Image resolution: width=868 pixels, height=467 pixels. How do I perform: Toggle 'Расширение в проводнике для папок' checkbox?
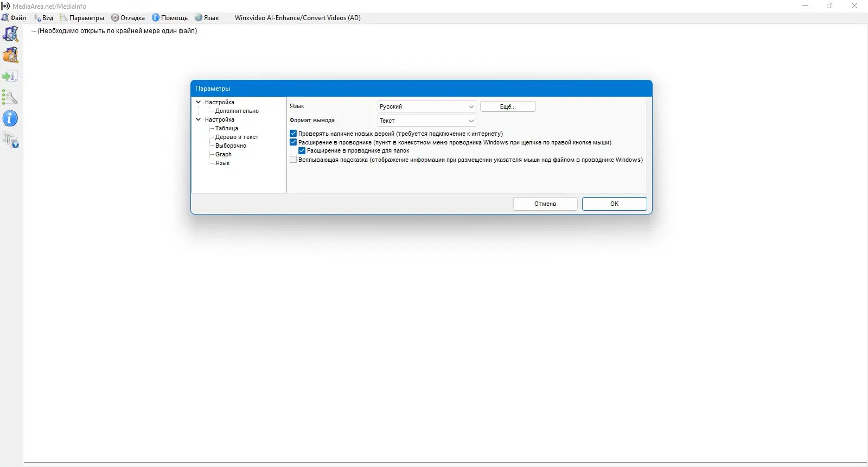click(x=302, y=151)
